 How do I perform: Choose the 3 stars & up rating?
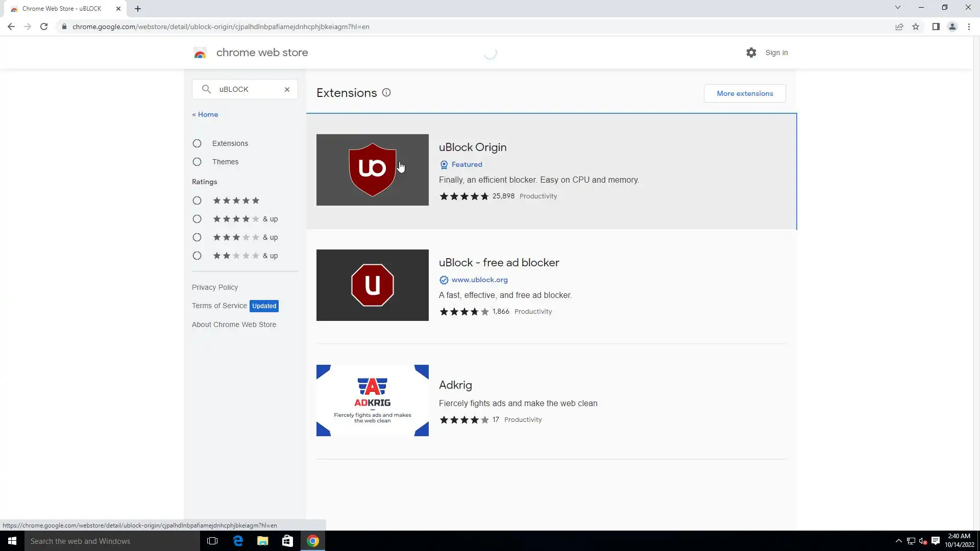197,237
